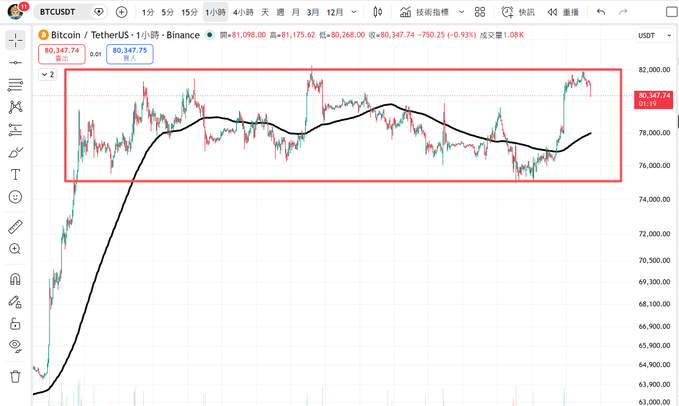Viewport: 679px width, 406px height.
Task: Switch to the 15分 timeframe
Action: [x=189, y=12]
